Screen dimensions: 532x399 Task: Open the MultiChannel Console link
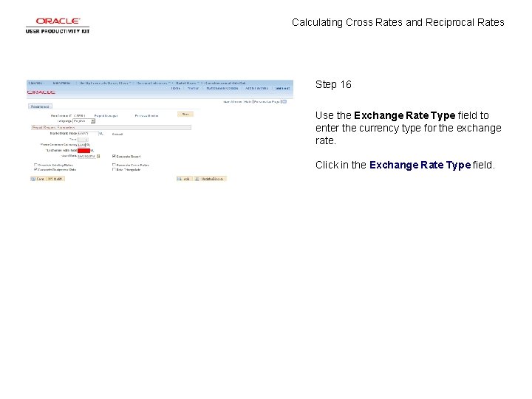[222, 88]
